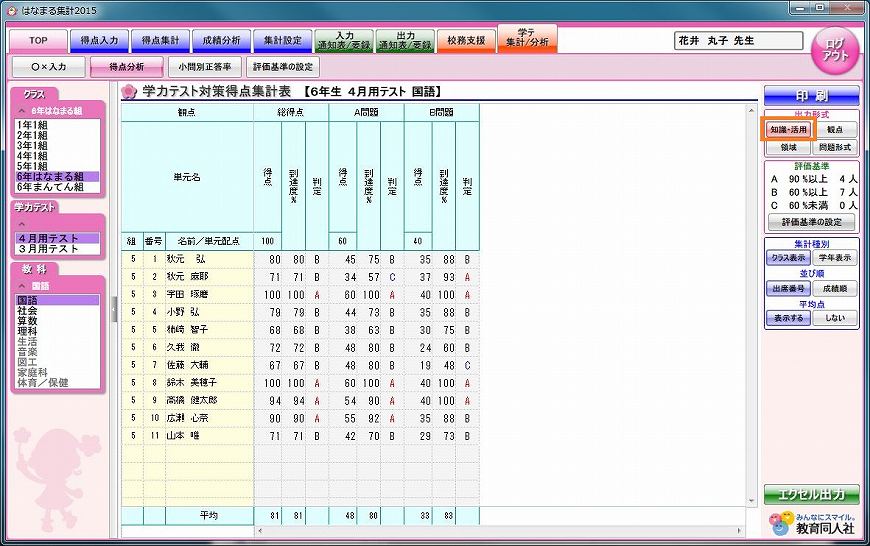Collapse the left sidebar panel handle
The height and width of the screenshot is (546, 870).
click(x=114, y=310)
